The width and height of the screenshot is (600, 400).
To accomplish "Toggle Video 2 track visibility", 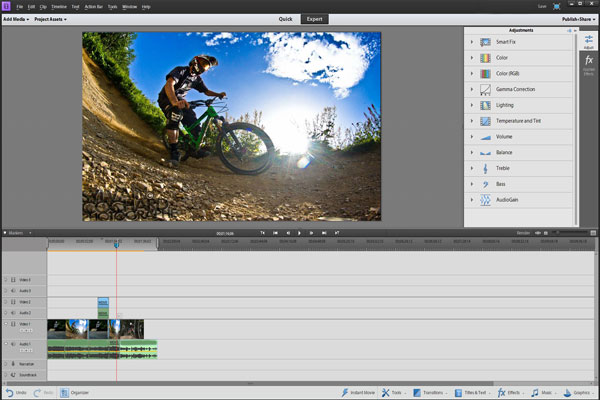I will 14,302.
